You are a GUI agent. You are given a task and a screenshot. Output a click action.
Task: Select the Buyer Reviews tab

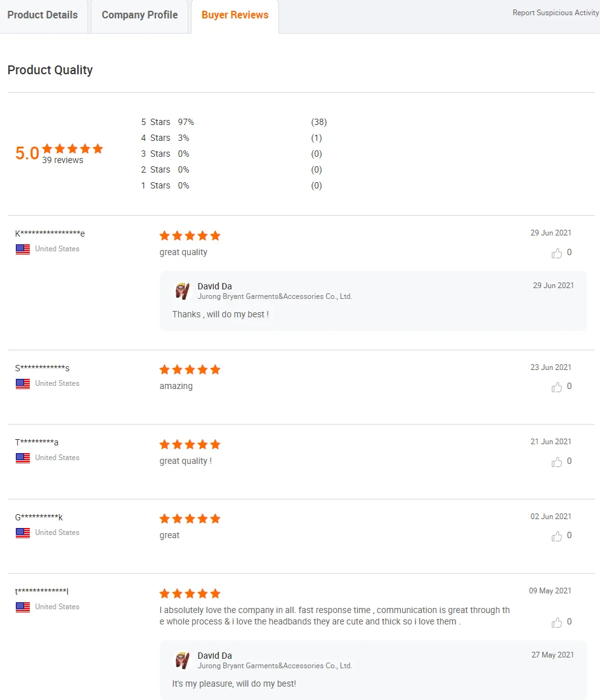(x=235, y=15)
